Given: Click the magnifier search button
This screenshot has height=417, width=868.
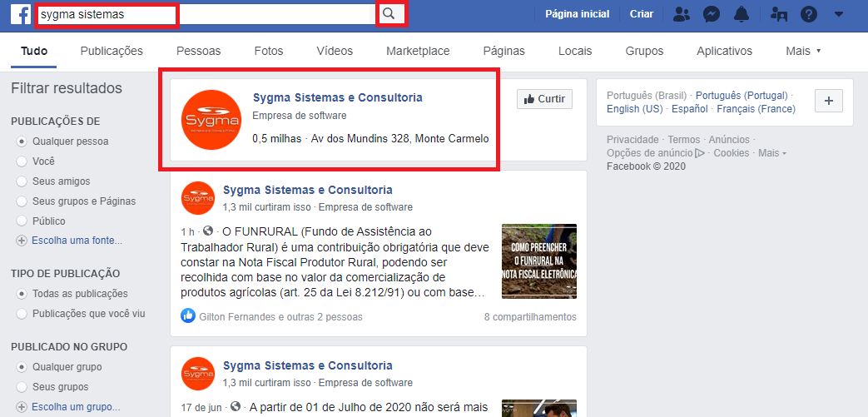Looking at the screenshot, I should pyautogui.click(x=389, y=14).
